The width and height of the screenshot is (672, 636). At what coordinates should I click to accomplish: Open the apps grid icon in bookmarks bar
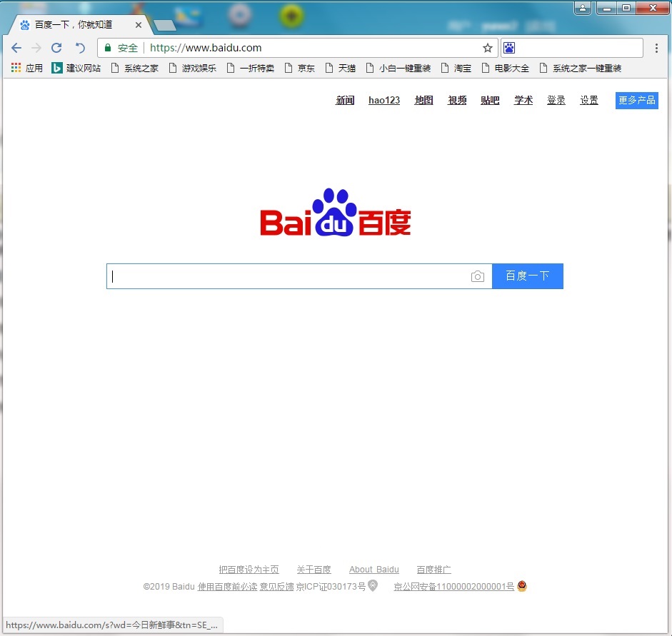tap(16, 68)
